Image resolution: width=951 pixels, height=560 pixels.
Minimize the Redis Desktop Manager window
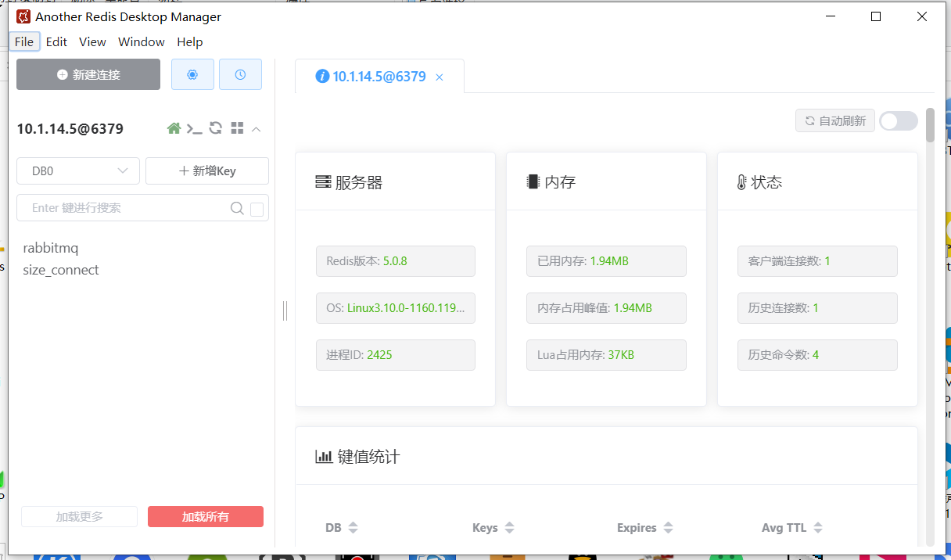coord(831,16)
